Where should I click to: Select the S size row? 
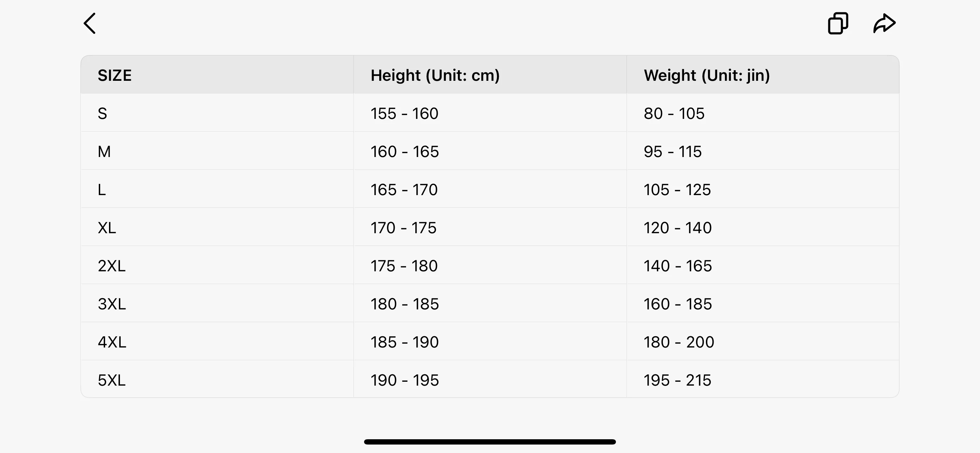(x=102, y=113)
